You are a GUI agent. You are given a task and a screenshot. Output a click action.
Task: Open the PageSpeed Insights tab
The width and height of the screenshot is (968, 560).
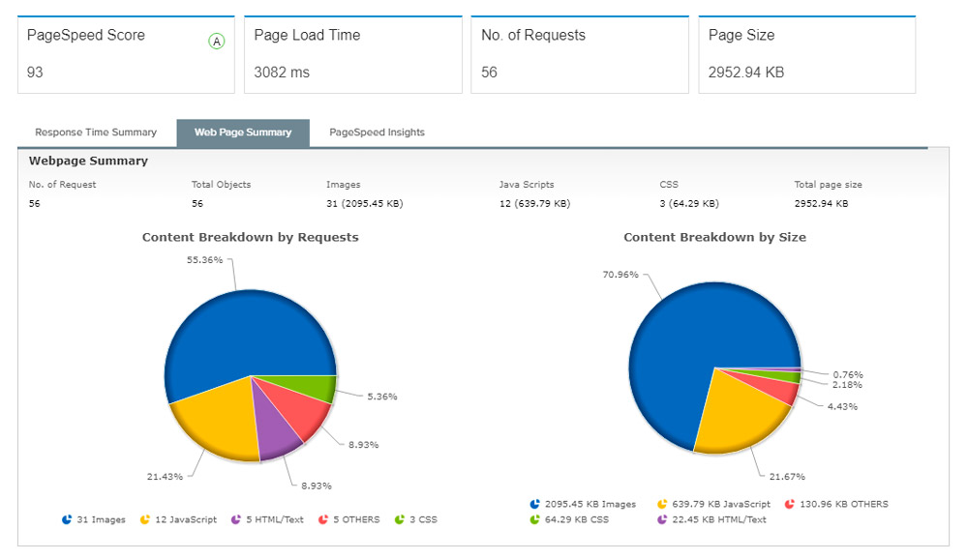[377, 133]
